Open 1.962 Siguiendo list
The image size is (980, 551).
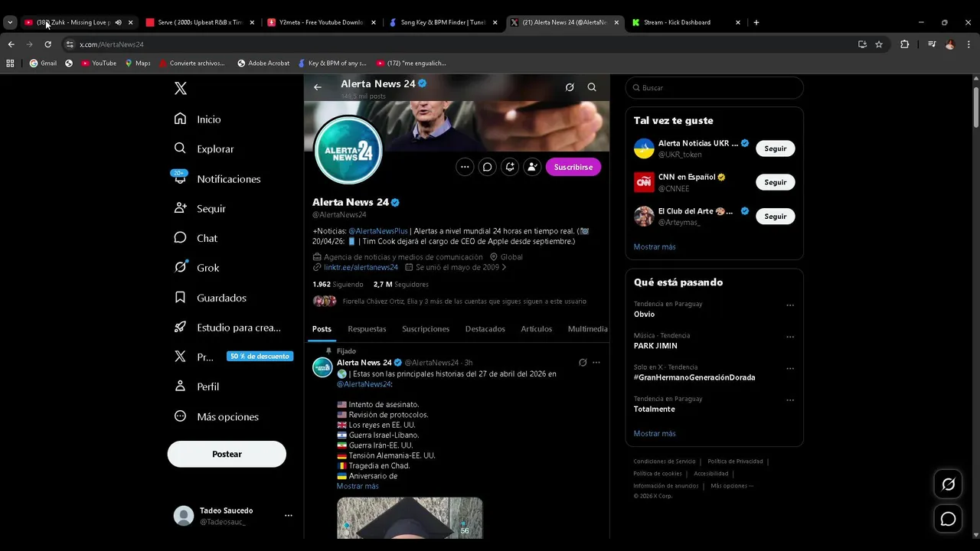pos(338,285)
